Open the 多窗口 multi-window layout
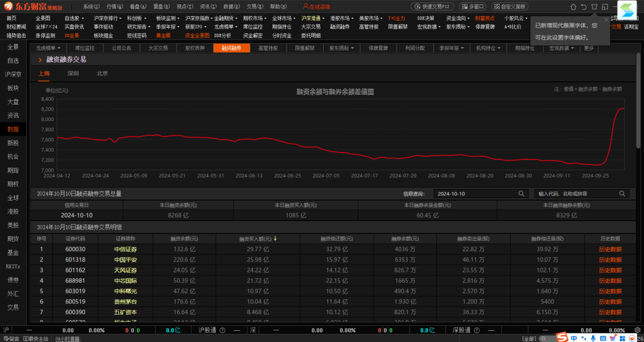Viewport: 644px width, 342px height. coord(472,6)
